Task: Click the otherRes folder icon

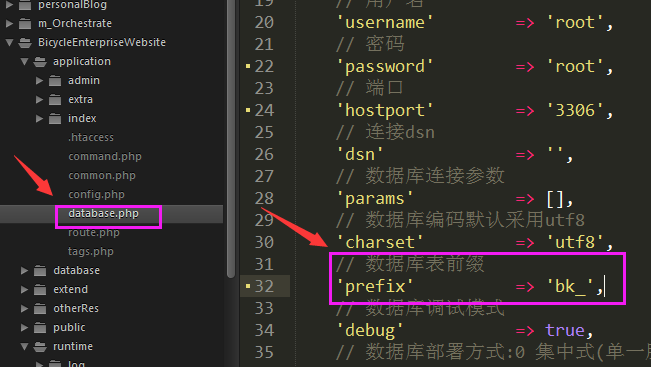Action: [x=40, y=308]
